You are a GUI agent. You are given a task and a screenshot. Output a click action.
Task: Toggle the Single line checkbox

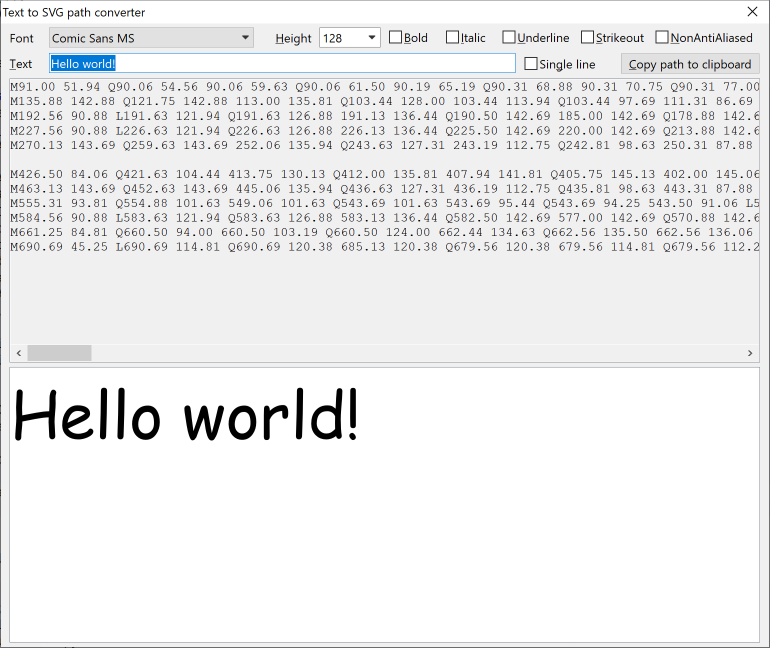(531, 64)
